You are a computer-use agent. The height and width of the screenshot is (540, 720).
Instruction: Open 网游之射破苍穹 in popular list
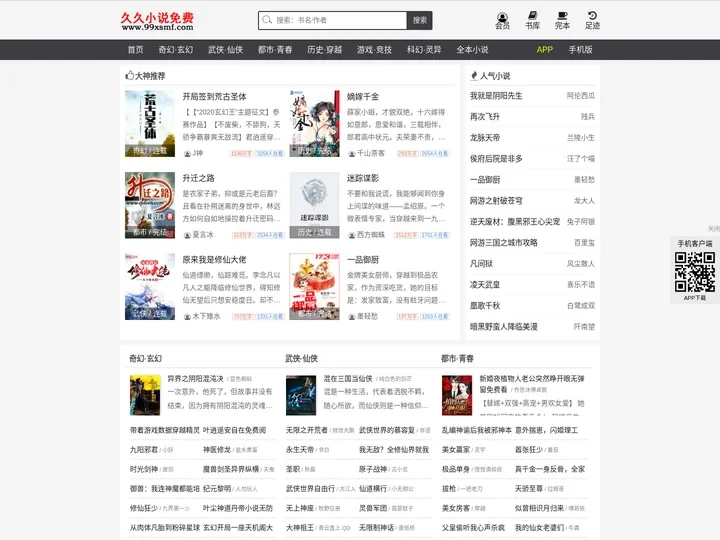coord(496,201)
